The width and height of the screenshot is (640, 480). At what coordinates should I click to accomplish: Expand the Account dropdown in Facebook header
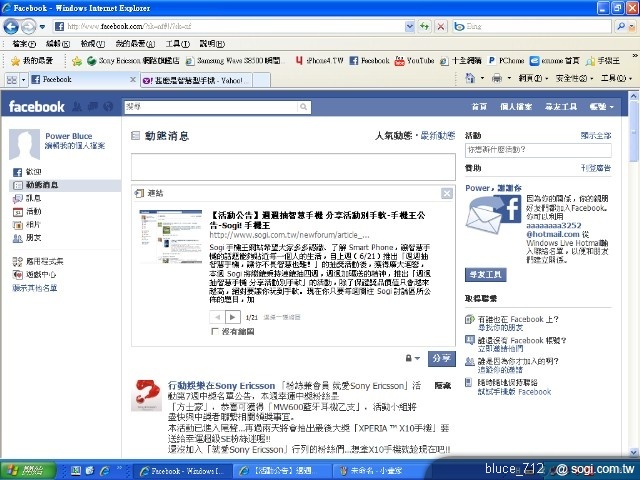click(602, 107)
